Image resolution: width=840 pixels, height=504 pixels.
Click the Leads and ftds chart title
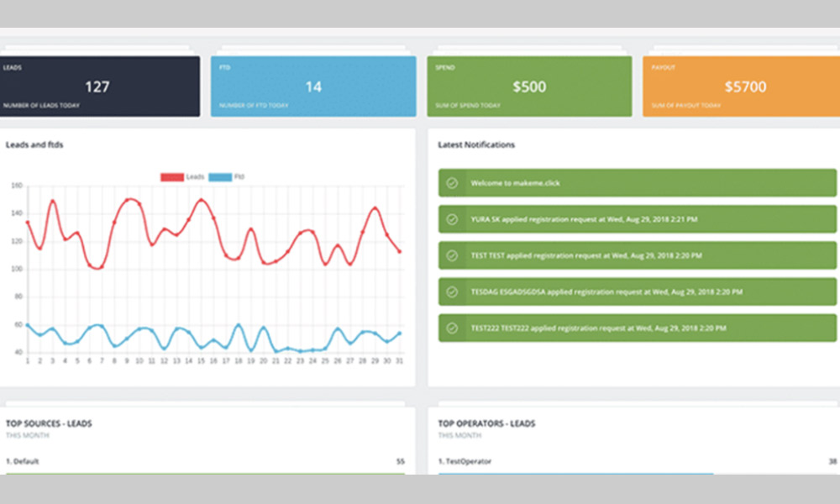(34, 144)
